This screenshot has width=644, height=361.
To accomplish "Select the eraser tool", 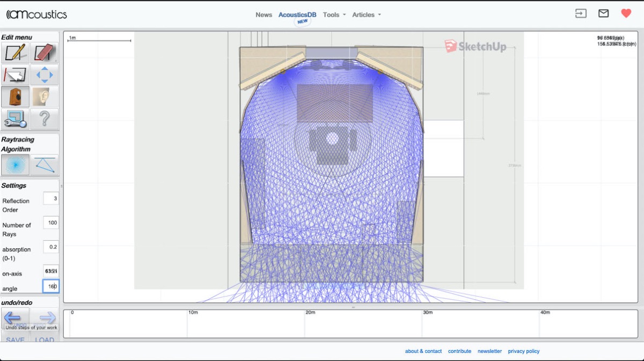I will (x=44, y=53).
